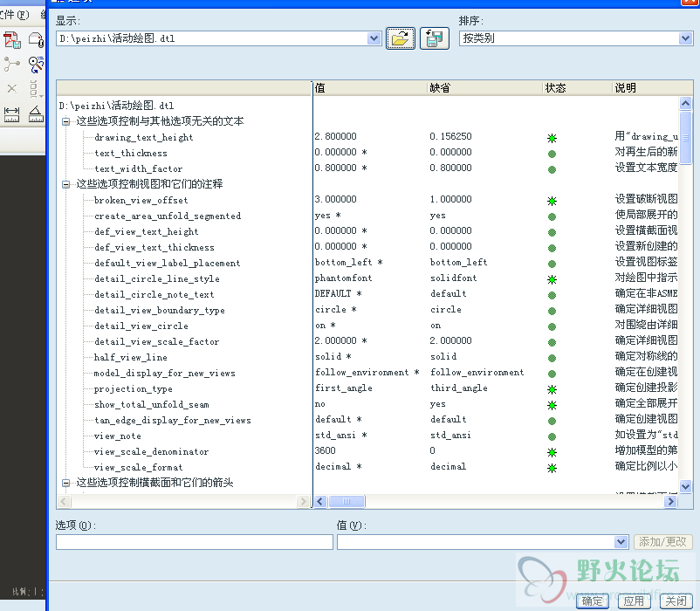Click the magnifier search tool icon
The width and height of the screenshot is (700, 611).
point(36,65)
